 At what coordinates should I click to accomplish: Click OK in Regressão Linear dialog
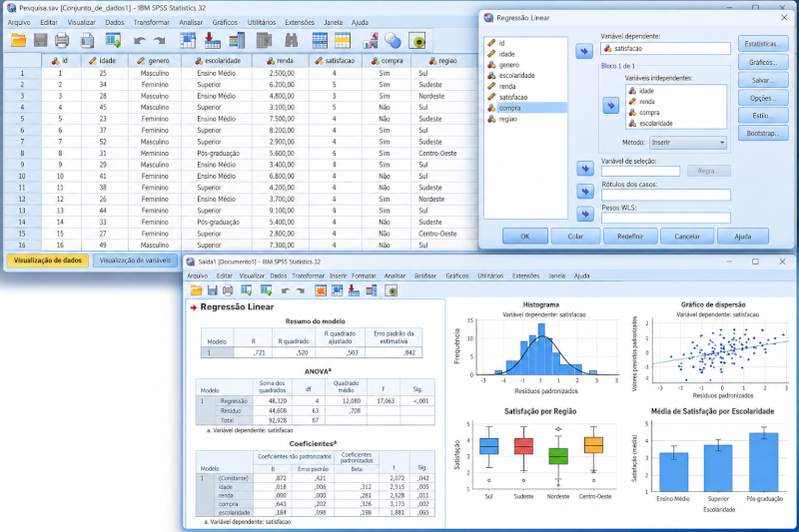click(525, 237)
